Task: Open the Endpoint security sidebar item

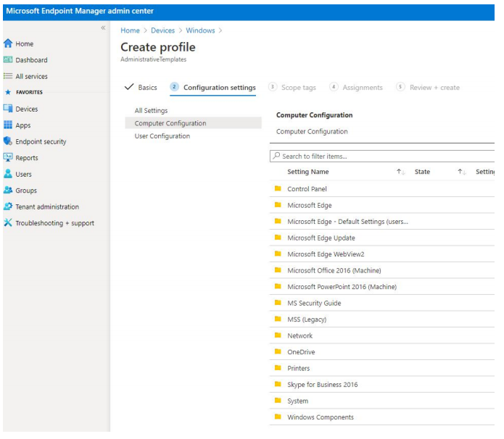Action: pyautogui.click(x=41, y=141)
